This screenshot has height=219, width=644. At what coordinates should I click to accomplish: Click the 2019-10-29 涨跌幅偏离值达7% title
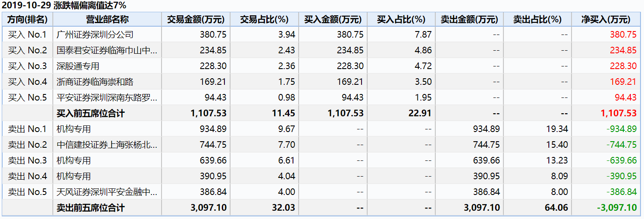pyautogui.click(x=64, y=6)
